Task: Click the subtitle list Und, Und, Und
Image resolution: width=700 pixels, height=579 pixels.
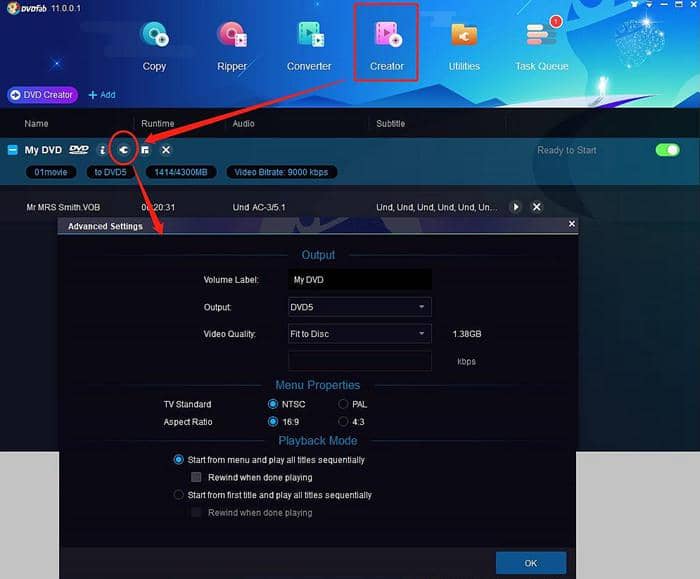Action: [436, 208]
